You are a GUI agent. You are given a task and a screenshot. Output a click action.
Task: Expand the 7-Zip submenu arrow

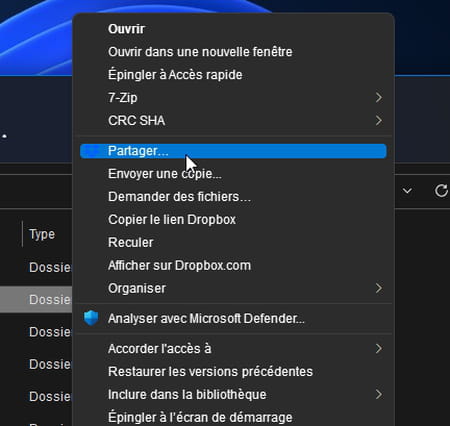point(379,97)
